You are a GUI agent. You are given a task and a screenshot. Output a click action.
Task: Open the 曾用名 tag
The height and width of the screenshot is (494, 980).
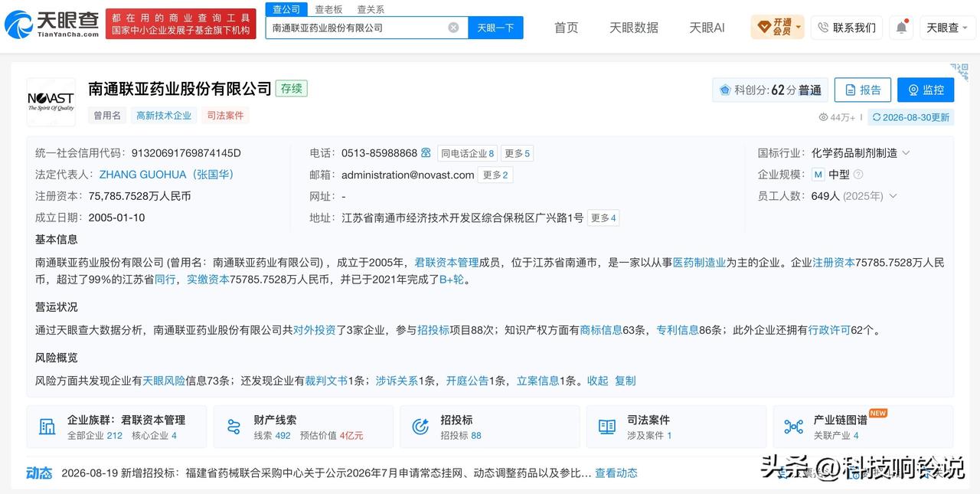(x=107, y=116)
